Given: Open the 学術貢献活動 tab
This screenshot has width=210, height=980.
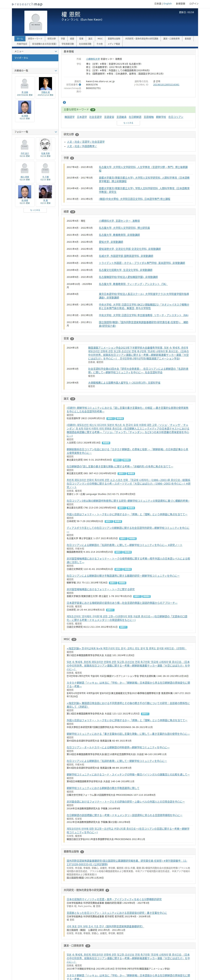Looking at the screenshot, I should [x=68, y=44].
